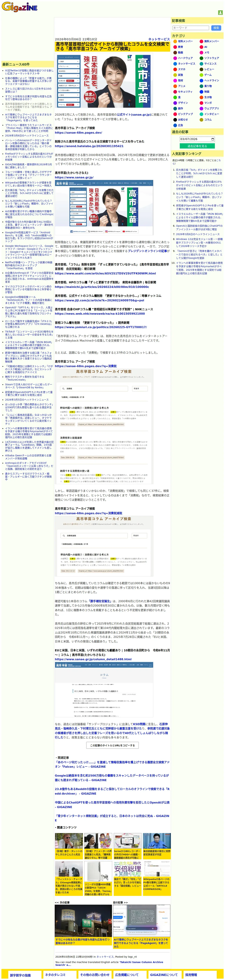Open ranking item about Windows 12
This screenshot has width=225, height=980.
[199, 242]
